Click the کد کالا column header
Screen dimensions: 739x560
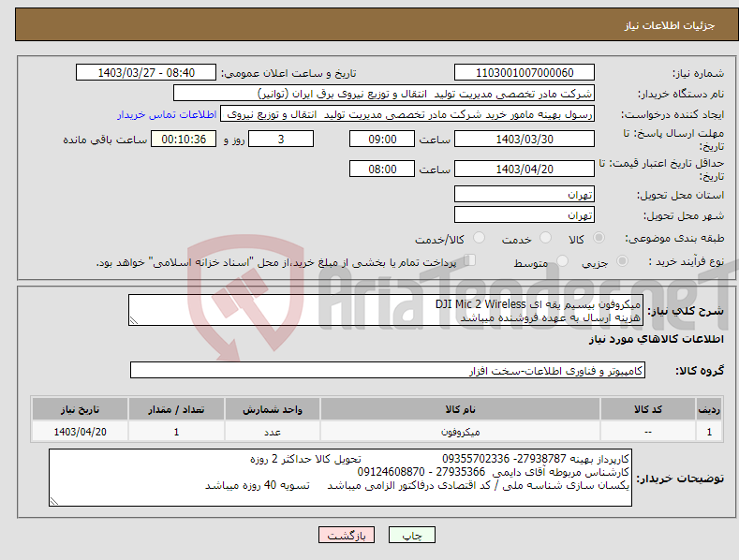[648, 409]
